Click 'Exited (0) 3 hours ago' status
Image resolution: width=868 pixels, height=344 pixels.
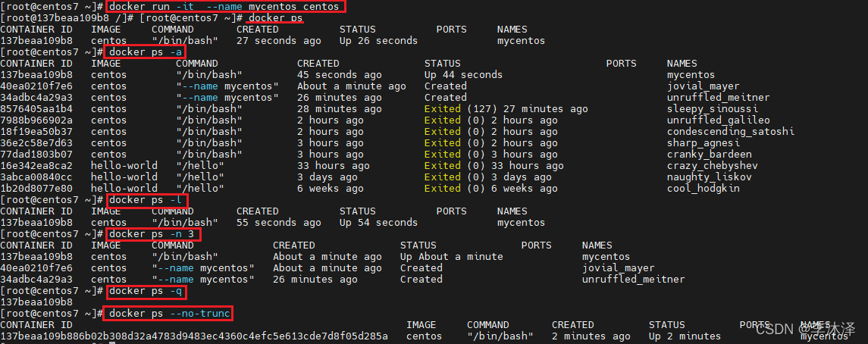[x=491, y=155]
